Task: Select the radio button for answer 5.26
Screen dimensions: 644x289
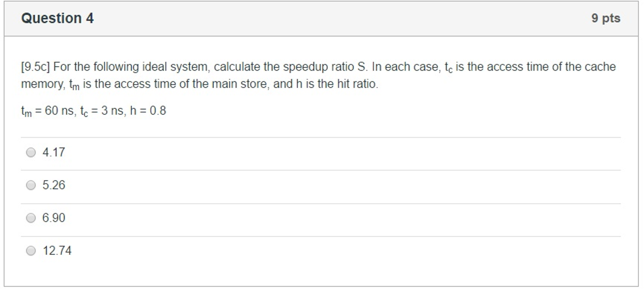Action: [31, 185]
